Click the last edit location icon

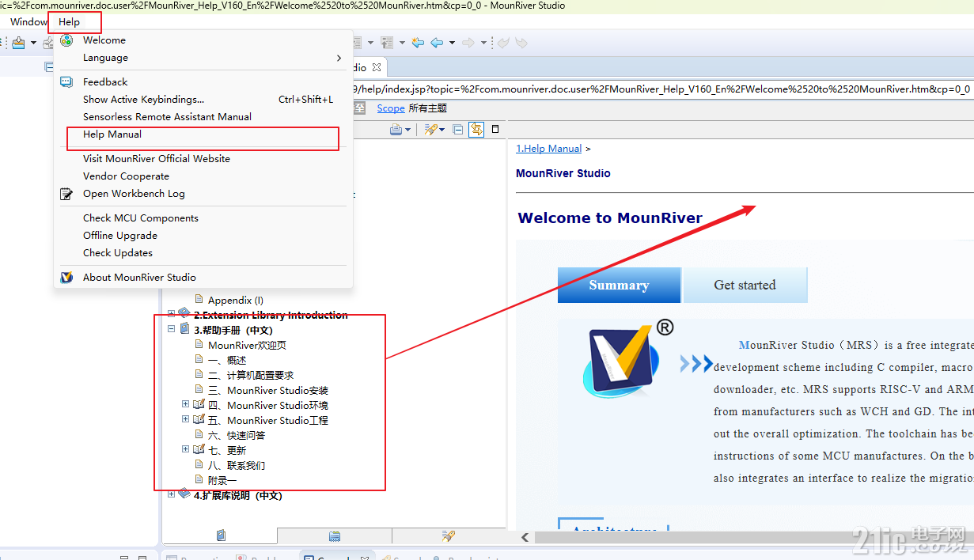tap(419, 42)
